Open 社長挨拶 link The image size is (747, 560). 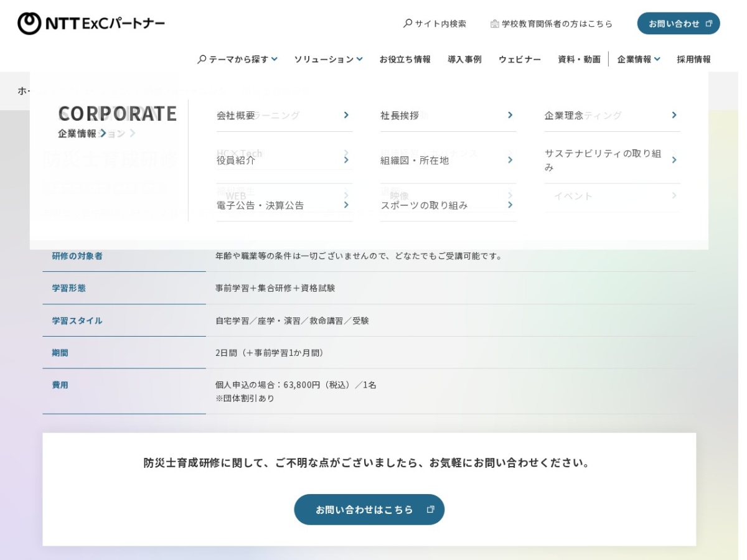coord(448,115)
